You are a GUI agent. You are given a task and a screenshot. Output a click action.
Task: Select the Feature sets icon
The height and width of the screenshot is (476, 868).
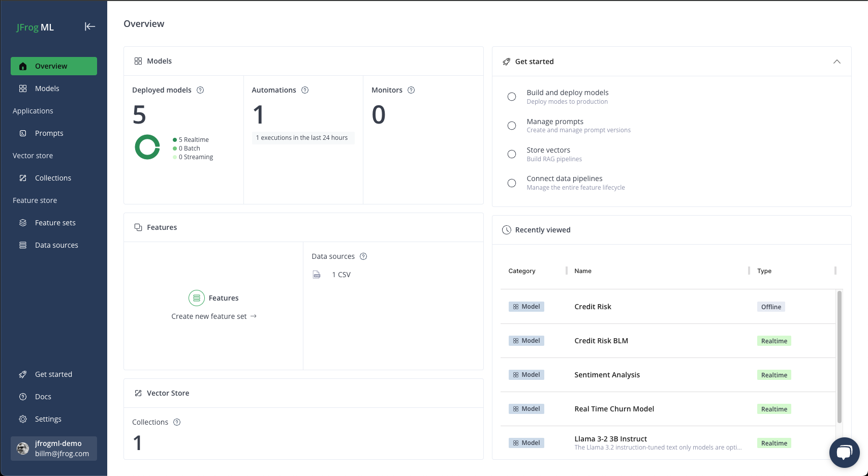pyautogui.click(x=22, y=222)
